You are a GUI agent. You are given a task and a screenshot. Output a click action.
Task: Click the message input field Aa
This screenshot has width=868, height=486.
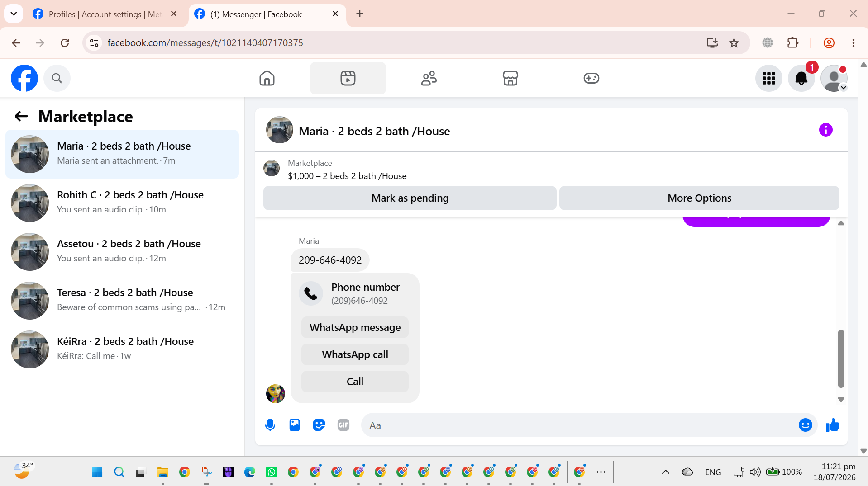580,425
